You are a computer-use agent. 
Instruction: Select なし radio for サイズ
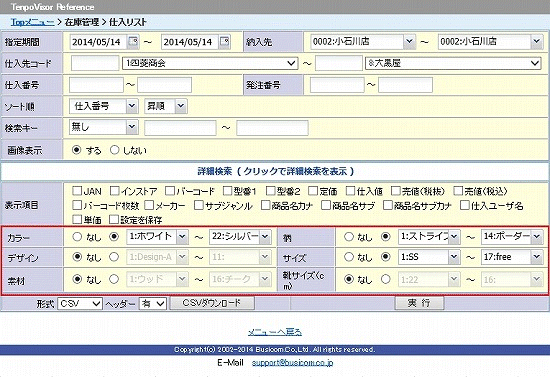coord(349,257)
